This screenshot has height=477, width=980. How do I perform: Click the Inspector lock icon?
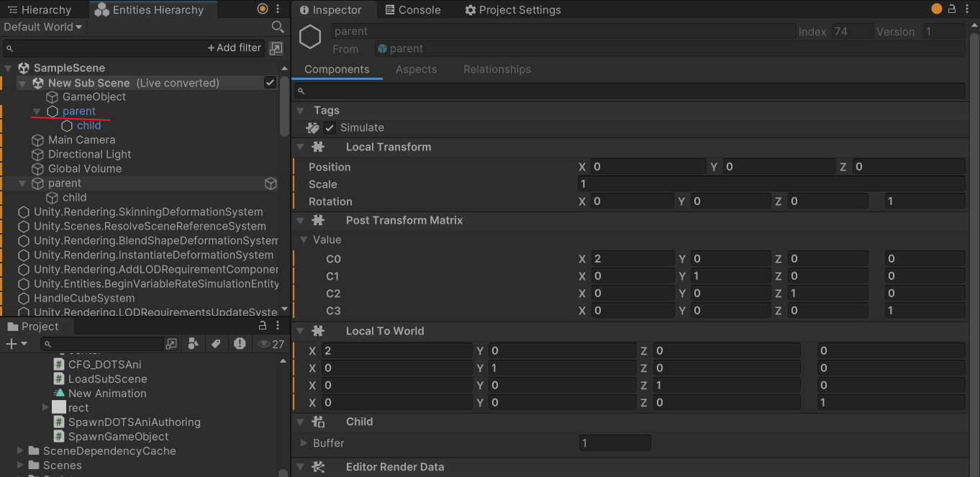(952, 9)
